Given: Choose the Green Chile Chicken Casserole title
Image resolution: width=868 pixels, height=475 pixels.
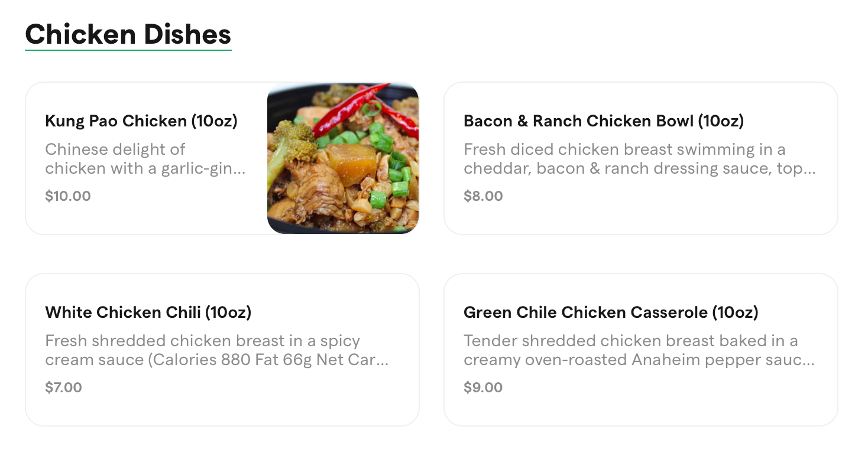Looking at the screenshot, I should (611, 313).
